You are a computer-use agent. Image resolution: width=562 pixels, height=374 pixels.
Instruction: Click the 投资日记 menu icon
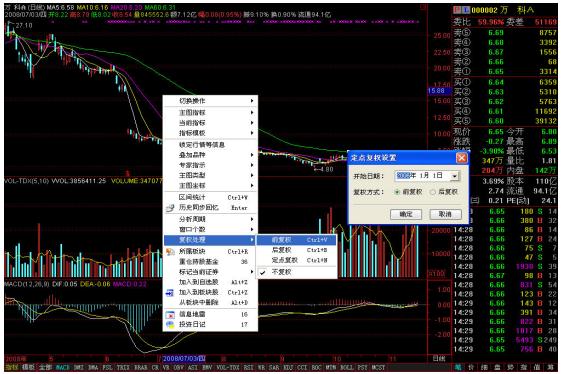170,325
